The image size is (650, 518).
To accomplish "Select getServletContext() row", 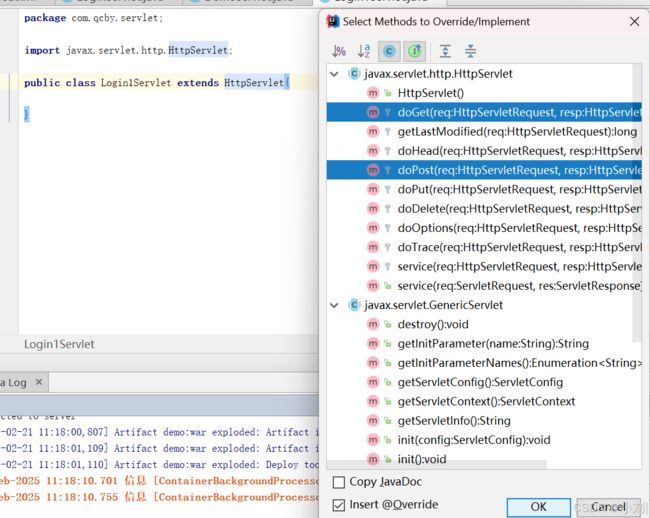I will [x=484, y=401].
